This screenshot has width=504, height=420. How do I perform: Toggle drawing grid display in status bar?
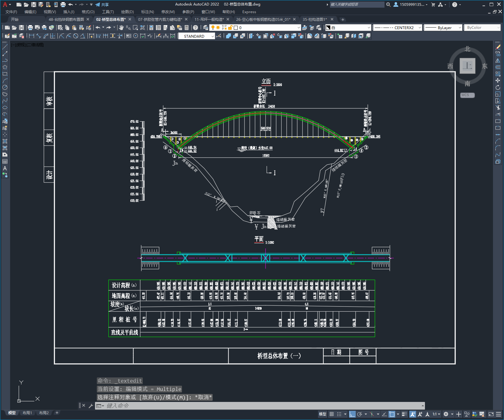pyautogui.click(x=332, y=414)
